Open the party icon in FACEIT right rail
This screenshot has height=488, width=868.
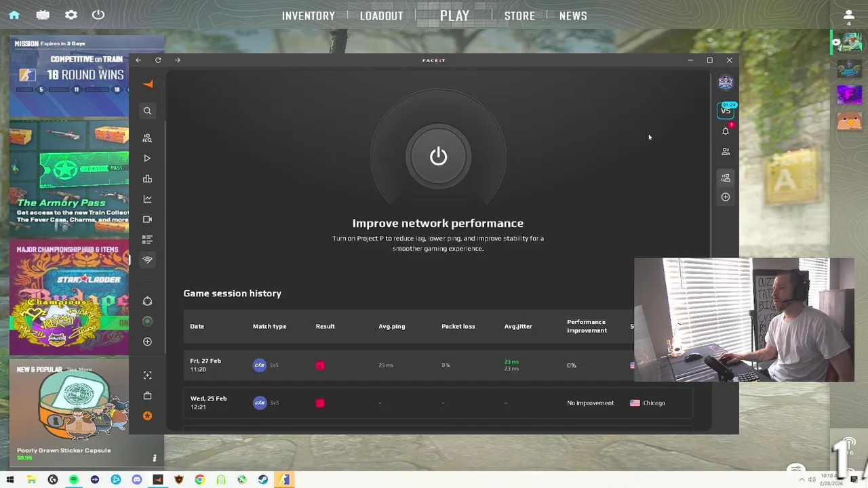pyautogui.click(x=726, y=178)
